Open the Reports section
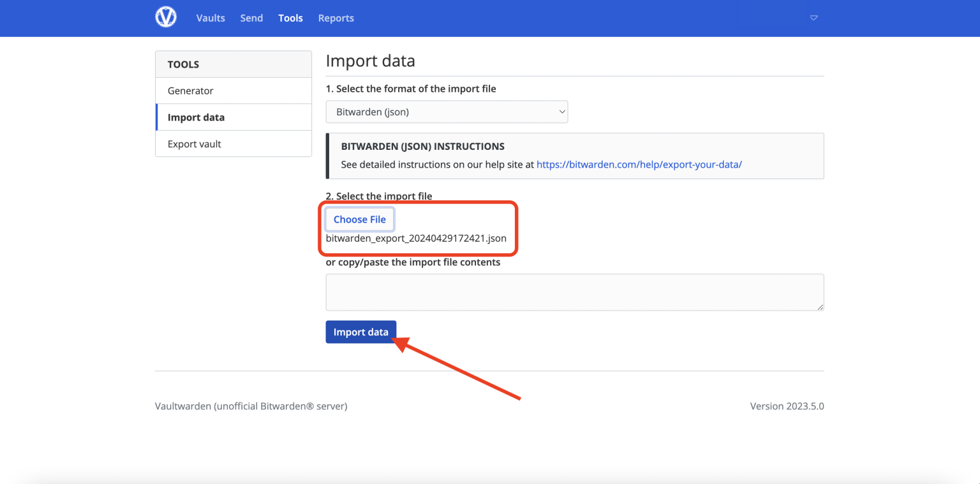Screen dimensions: 980x484 tap(336, 18)
